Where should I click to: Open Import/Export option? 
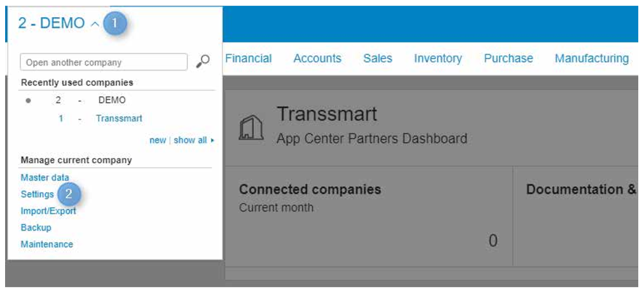[48, 211]
